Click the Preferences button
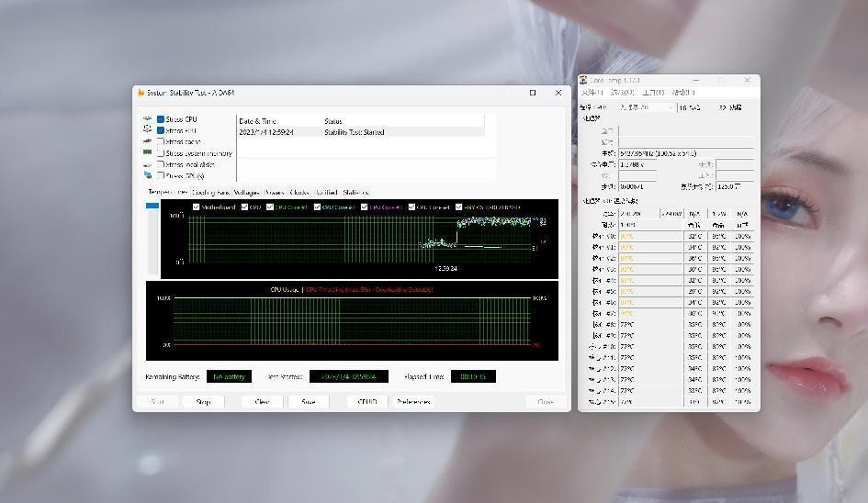868x503 pixels. 414,402
